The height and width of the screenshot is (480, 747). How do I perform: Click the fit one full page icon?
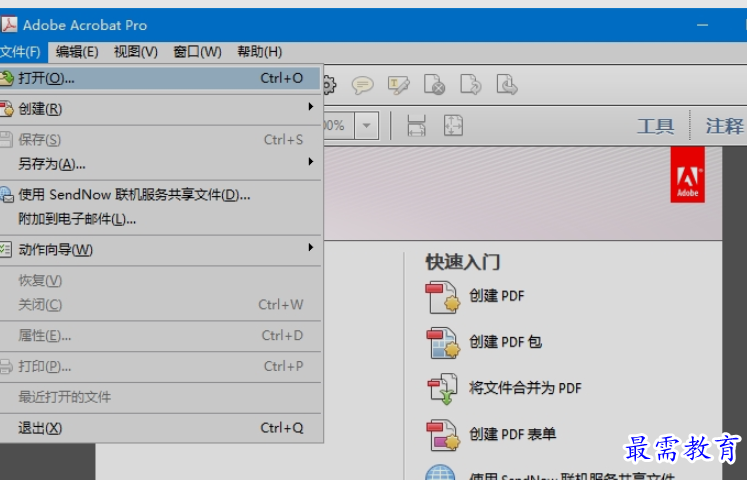coord(453,125)
